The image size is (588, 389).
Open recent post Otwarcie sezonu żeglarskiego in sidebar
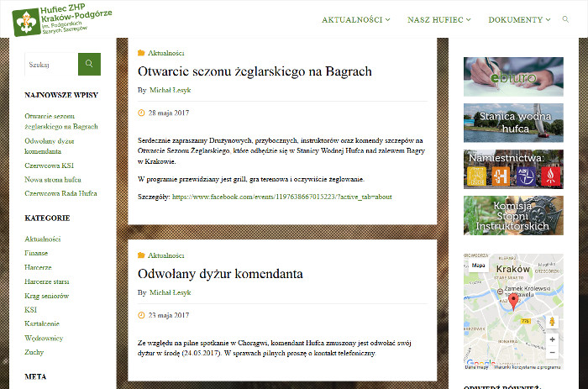point(61,121)
